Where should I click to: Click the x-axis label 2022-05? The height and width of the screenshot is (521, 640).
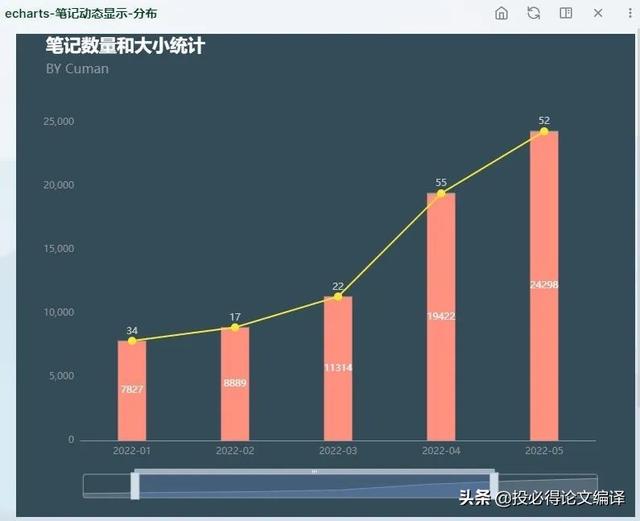(x=544, y=451)
